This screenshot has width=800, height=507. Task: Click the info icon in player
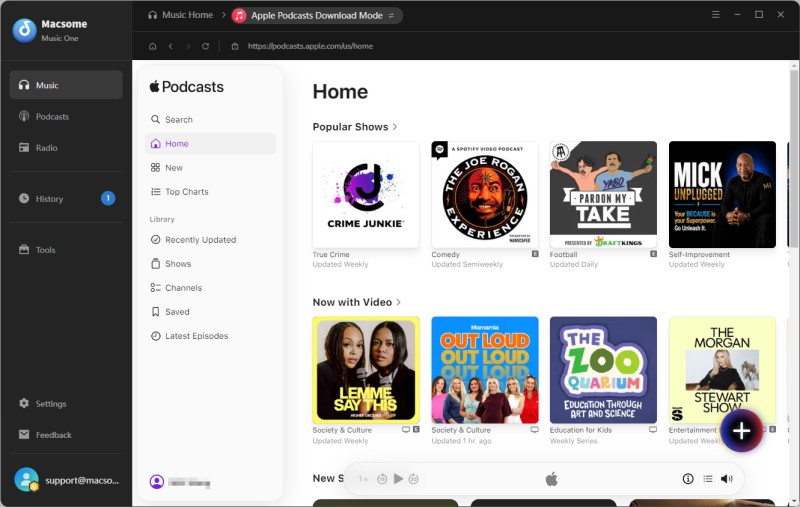688,478
